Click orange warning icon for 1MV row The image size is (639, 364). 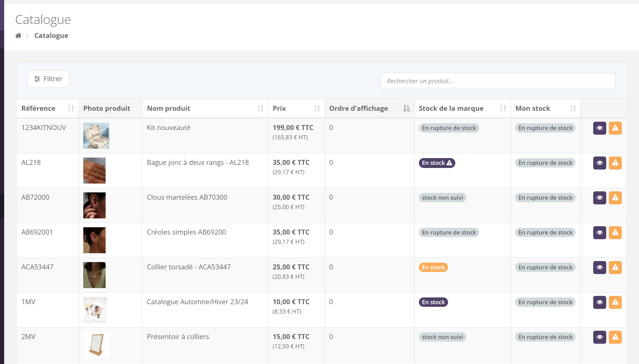click(615, 302)
